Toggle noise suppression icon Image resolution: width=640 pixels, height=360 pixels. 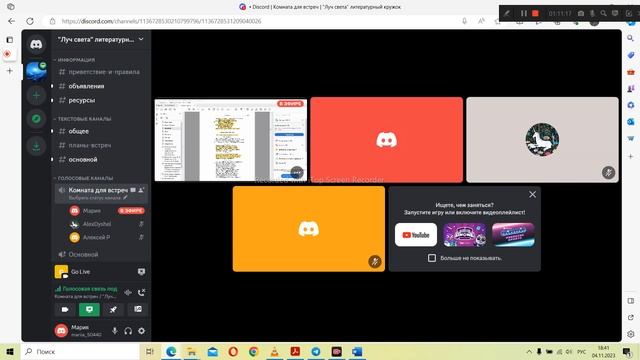click(x=128, y=292)
